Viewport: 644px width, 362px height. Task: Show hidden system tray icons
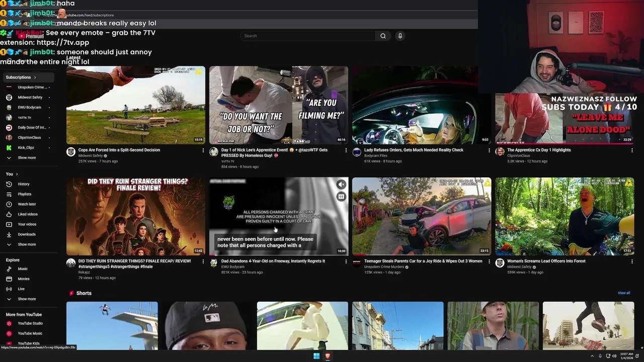(x=592, y=356)
